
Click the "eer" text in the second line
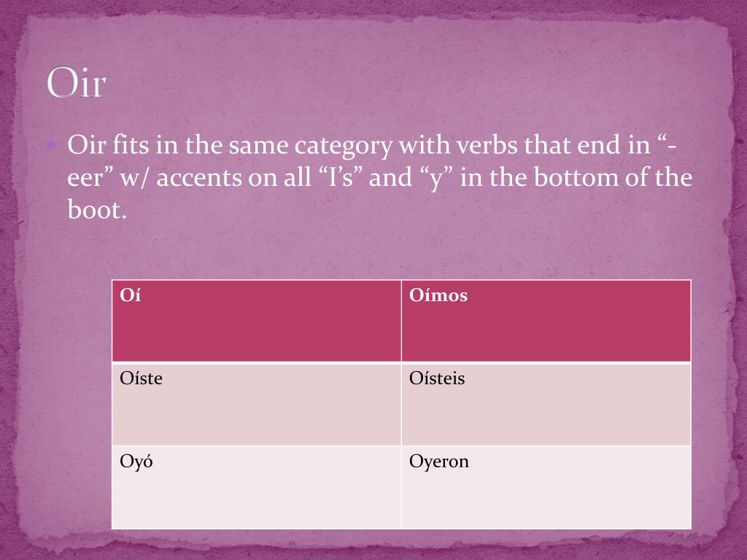(x=85, y=179)
